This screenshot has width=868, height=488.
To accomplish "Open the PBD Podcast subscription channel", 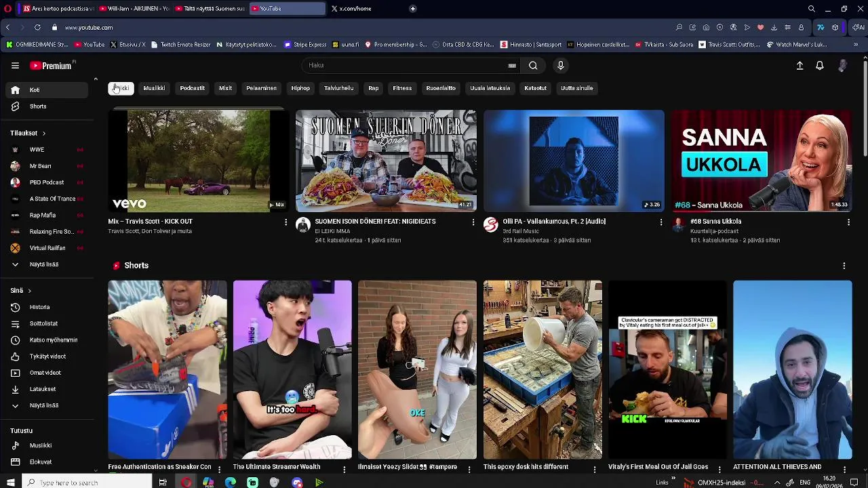I will [x=47, y=182].
